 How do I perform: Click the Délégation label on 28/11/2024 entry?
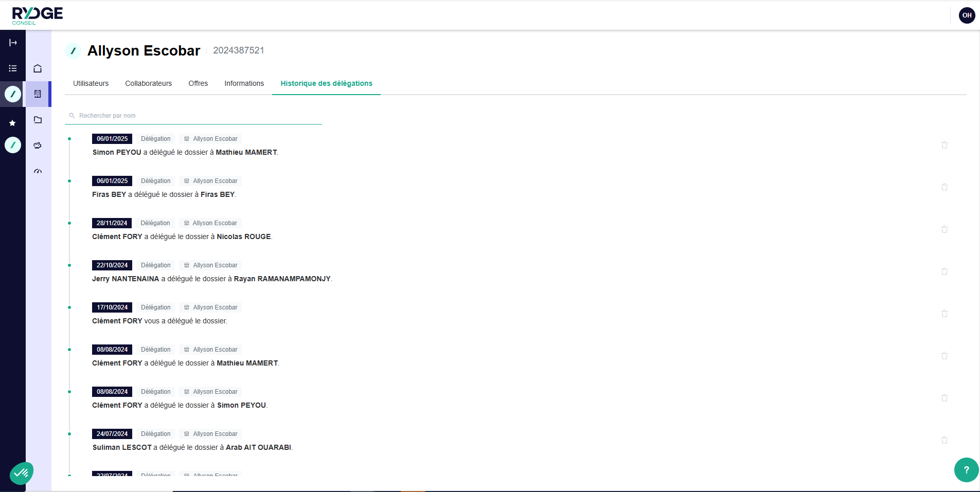click(x=155, y=223)
